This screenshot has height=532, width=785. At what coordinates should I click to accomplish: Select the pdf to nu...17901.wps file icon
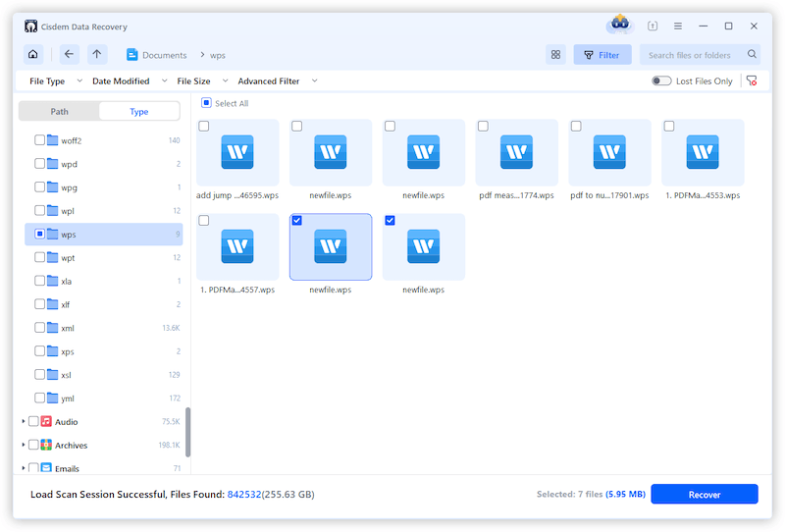tap(609, 152)
